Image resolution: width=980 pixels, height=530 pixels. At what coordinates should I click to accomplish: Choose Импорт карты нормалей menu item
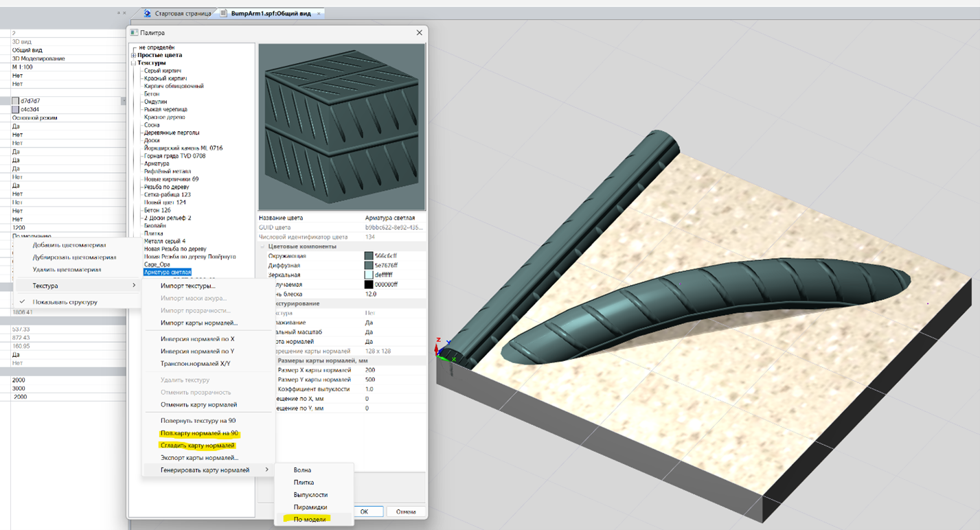pyautogui.click(x=199, y=323)
